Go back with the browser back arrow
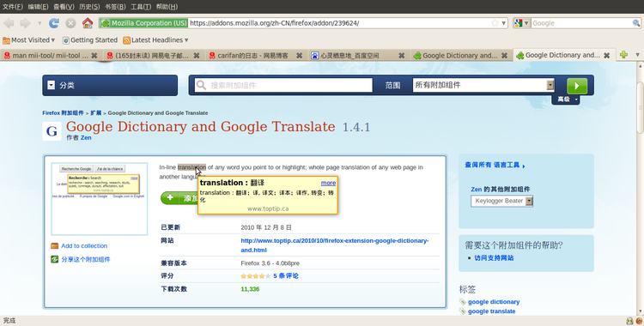Image resolution: width=644 pixels, height=326 pixels. click(x=9, y=23)
